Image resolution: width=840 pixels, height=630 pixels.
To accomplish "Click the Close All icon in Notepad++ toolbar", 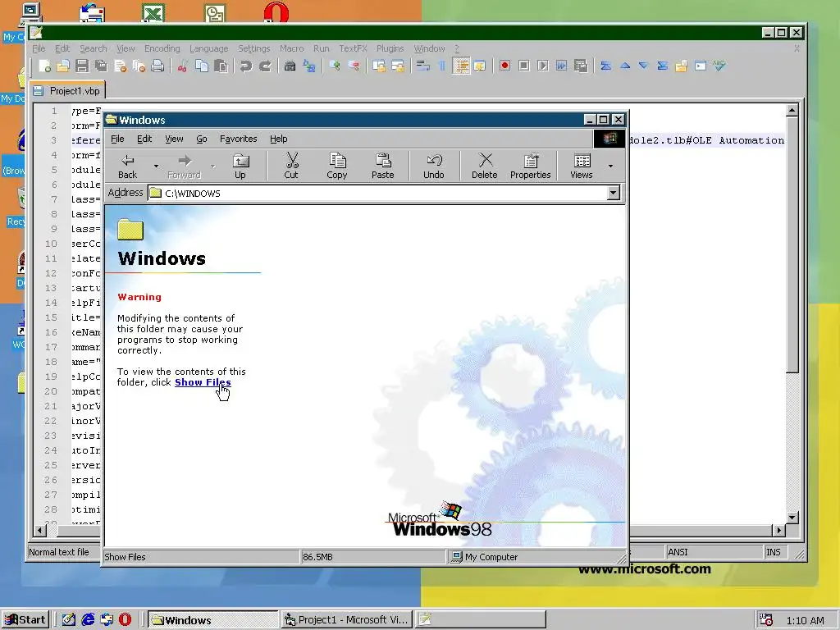I will coord(139,66).
